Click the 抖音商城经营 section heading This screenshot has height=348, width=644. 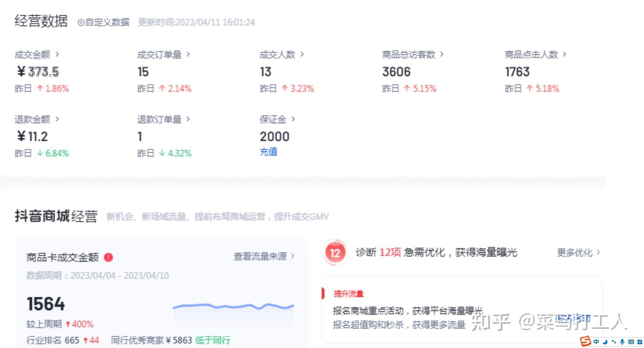pos(56,216)
